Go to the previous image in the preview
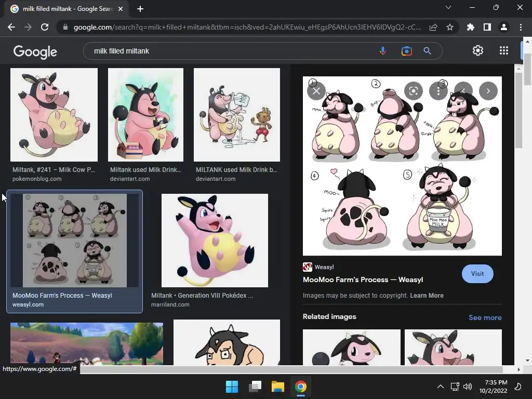The height and width of the screenshot is (399, 532). 463,91
